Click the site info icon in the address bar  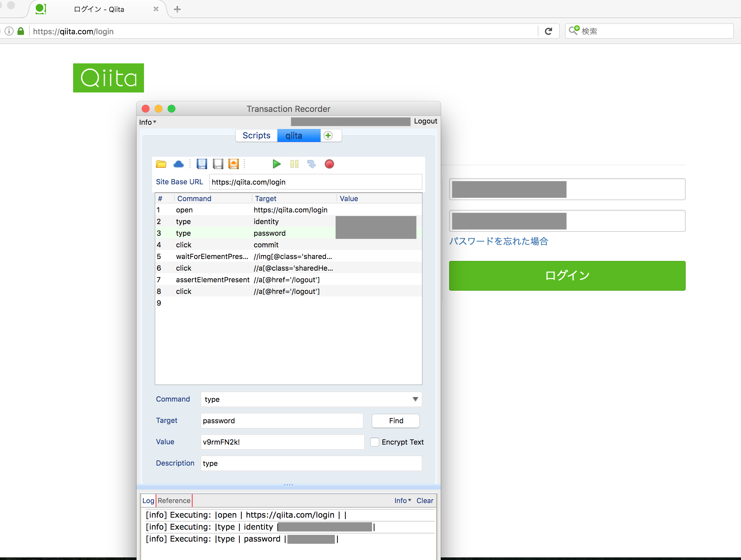coord(9,31)
